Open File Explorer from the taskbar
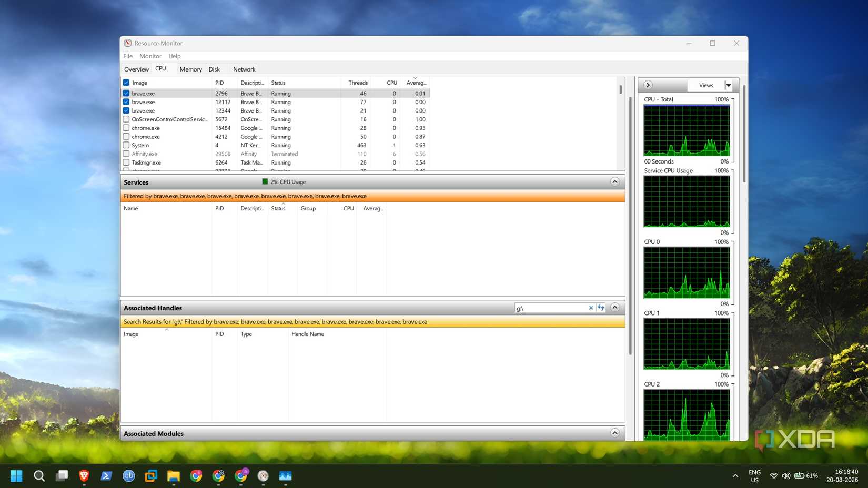 174,476
